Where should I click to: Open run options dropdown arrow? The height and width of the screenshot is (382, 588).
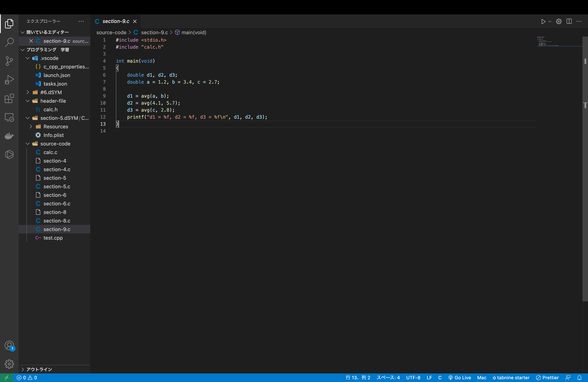click(550, 22)
